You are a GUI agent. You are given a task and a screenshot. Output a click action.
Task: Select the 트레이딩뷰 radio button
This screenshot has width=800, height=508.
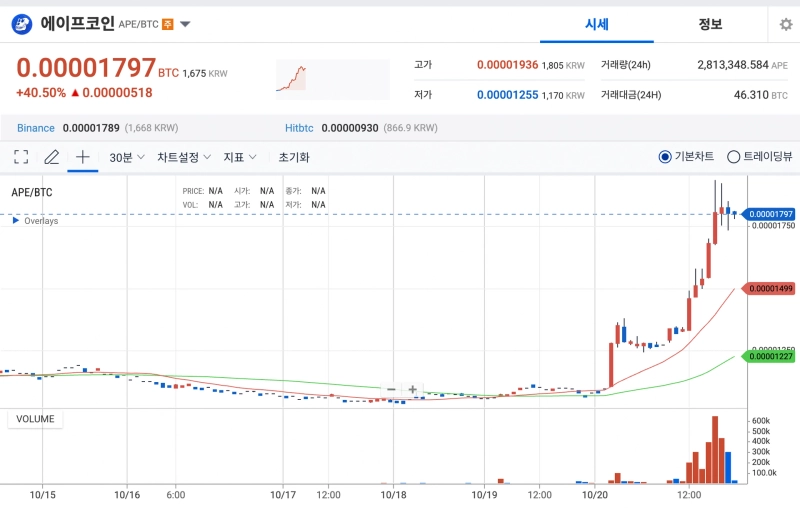(x=733, y=157)
